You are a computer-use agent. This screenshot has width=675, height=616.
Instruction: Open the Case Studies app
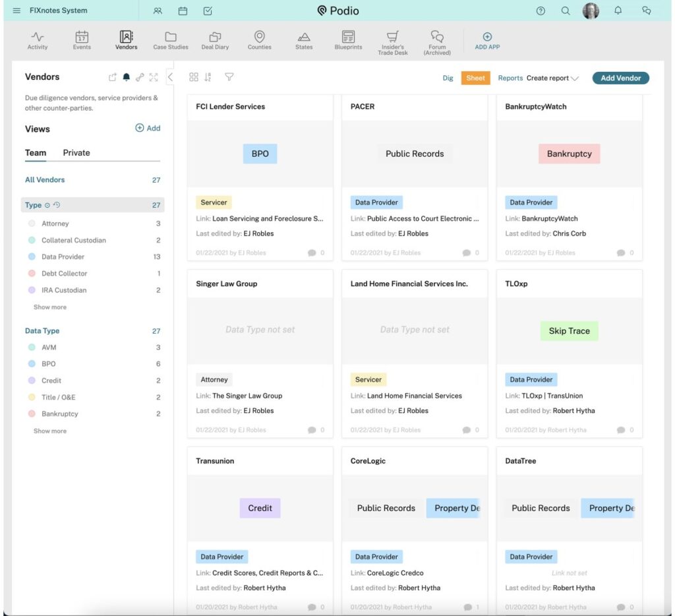pos(171,40)
